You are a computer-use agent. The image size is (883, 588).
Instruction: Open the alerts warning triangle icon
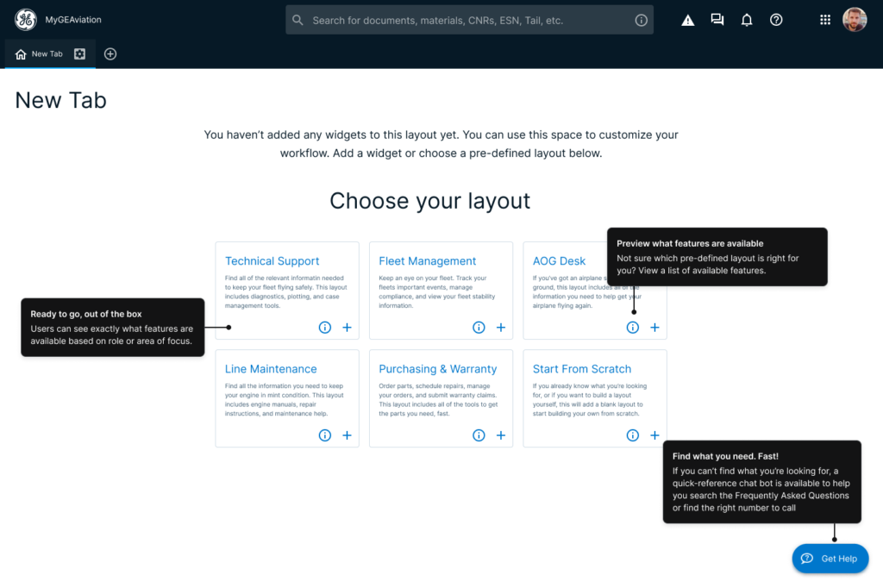(687, 21)
